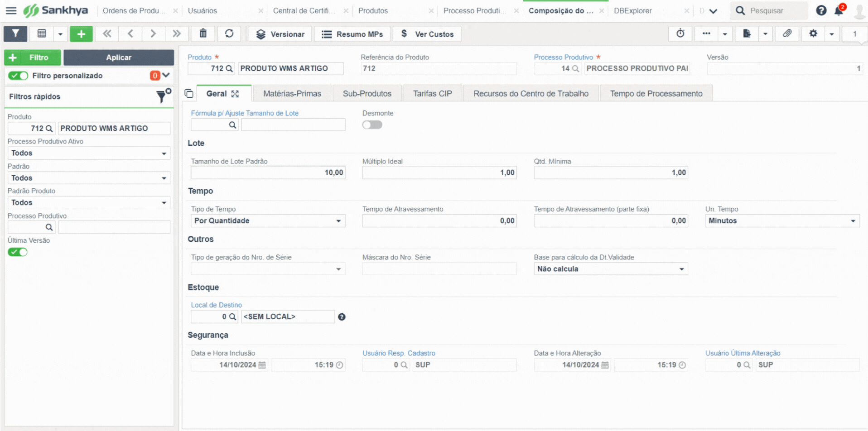Go to the next record
Screen dimensions: 868x431
pos(153,34)
